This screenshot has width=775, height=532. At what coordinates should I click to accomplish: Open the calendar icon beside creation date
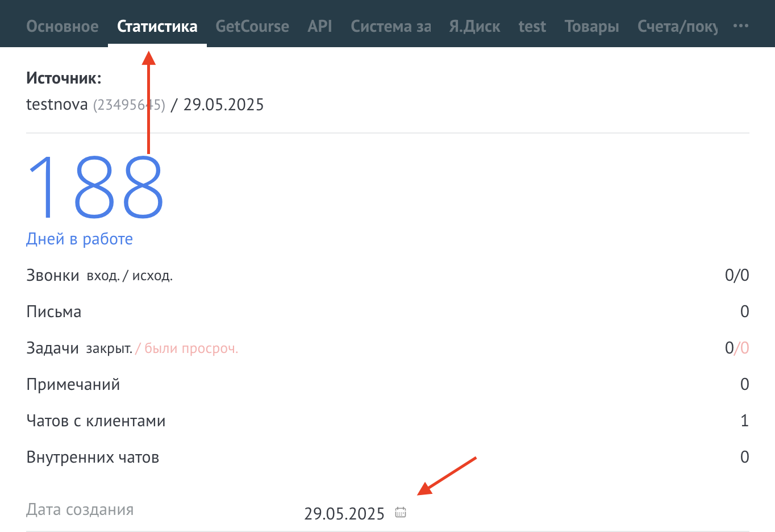[401, 513]
